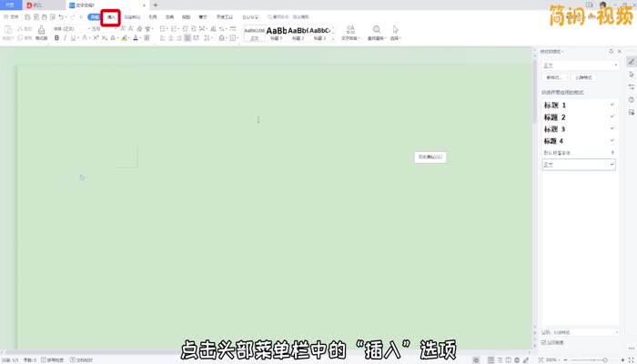637x364 pixels.
Task: Click the Cut scissors icon
Action: point(19,29)
